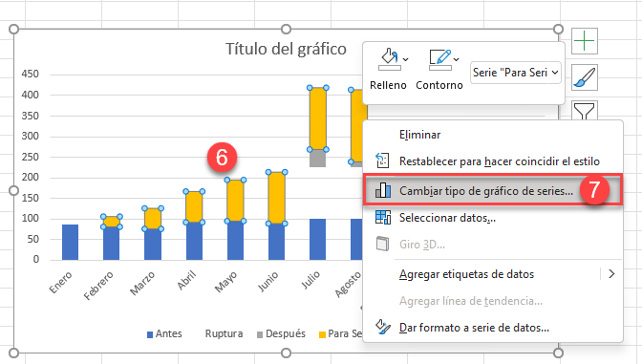Select the blue Enero bar
Viewport: 642px width, 364px height.
point(70,242)
